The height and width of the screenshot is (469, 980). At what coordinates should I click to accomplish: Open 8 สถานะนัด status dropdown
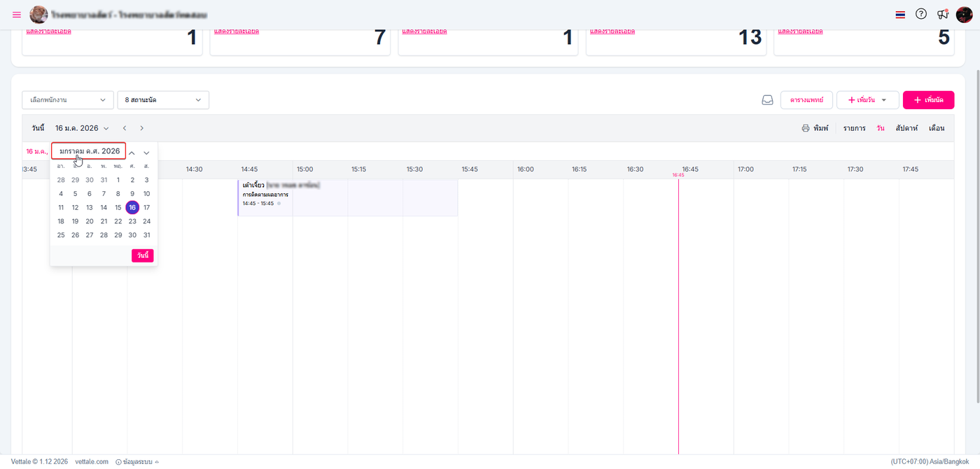click(x=163, y=100)
